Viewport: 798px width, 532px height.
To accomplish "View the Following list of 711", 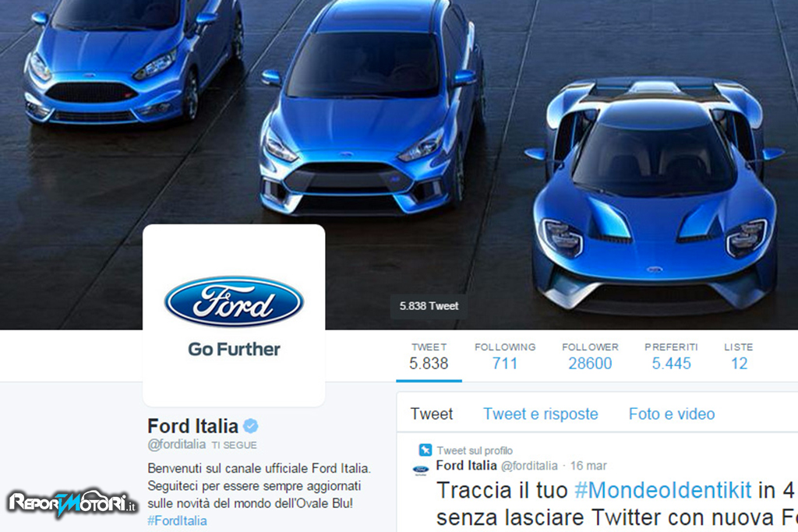I will tap(505, 356).
